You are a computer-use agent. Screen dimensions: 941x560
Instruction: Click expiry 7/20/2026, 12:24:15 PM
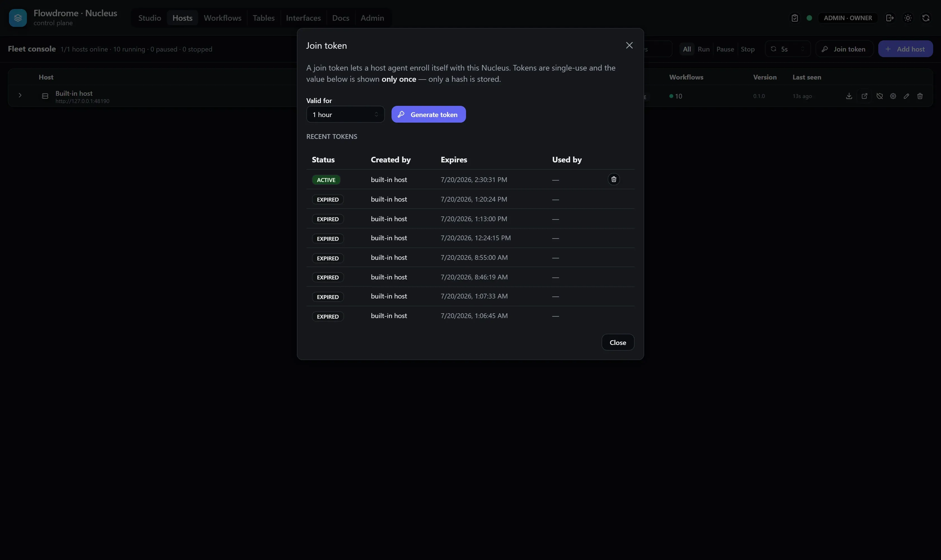[x=476, y=238]
